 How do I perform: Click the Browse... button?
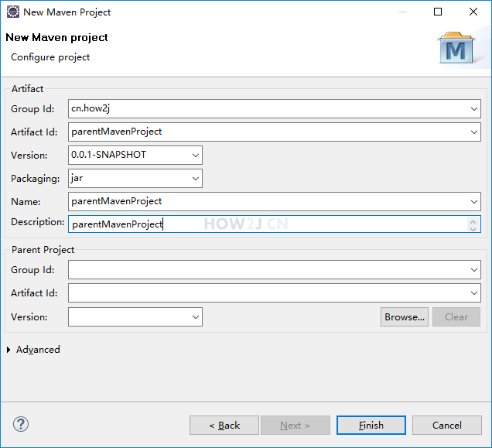coord(405,316)
